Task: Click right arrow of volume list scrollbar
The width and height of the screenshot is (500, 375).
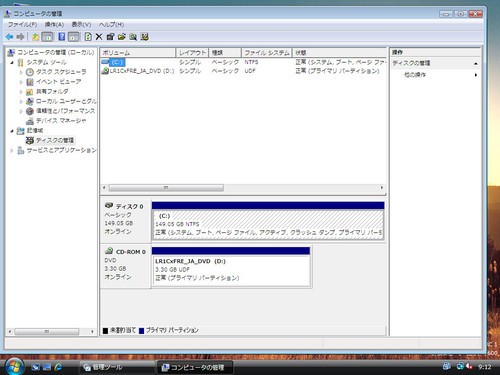Action: pos(382,188)
